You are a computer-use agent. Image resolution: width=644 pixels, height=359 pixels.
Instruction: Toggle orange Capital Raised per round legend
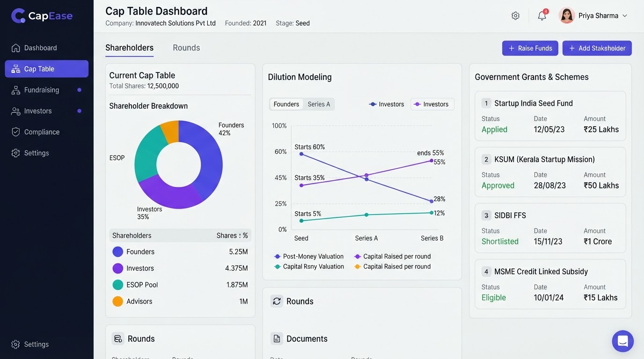(393, 266)
